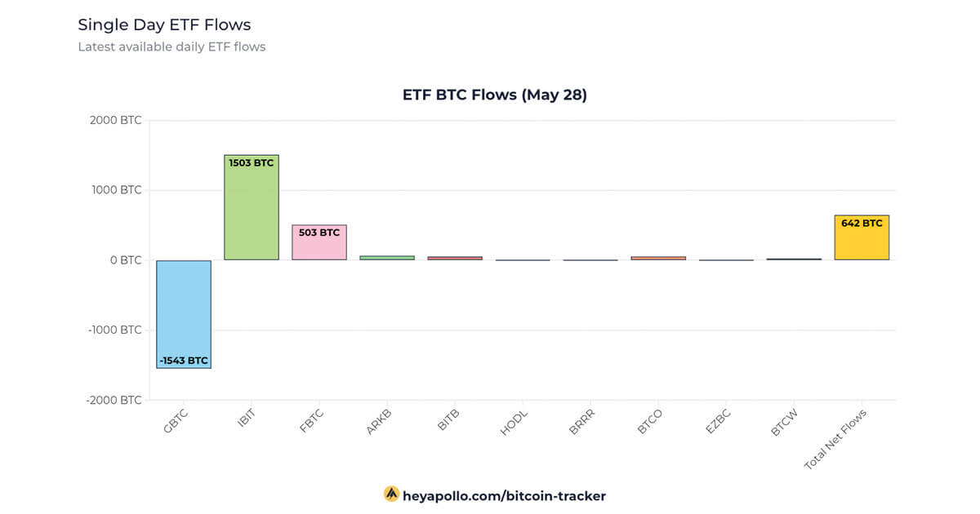This screenshot has height=514, width=980.
Task: Click the EZBC axis label
Action: click(x=719, y=420)
